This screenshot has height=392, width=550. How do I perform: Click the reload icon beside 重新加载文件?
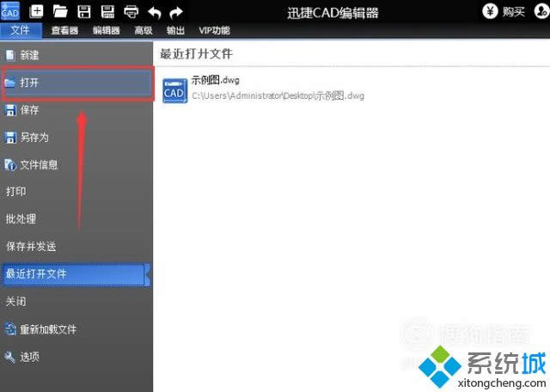pos(10,329)
